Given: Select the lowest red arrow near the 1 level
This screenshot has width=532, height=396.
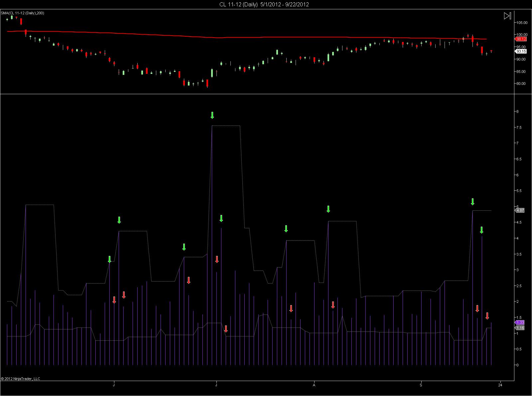Looking at the screenshot, I should [x=226, y=329].
